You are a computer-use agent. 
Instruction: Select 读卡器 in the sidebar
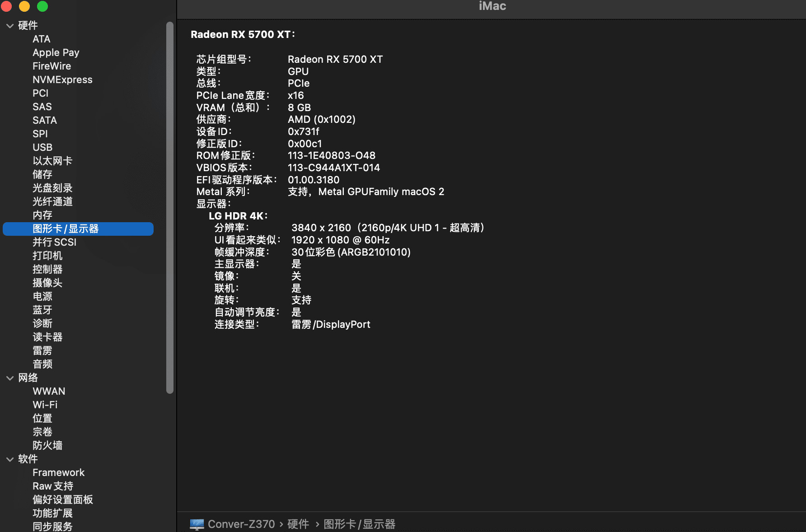pos(47,337)
